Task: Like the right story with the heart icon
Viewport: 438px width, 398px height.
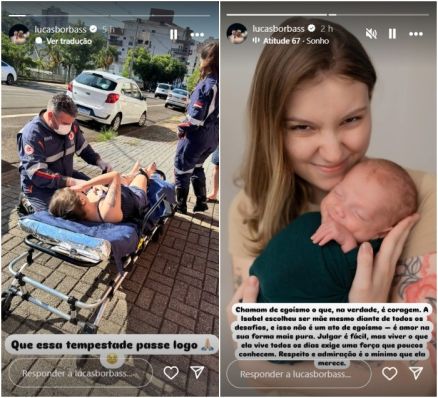Action: coord(390,373)
